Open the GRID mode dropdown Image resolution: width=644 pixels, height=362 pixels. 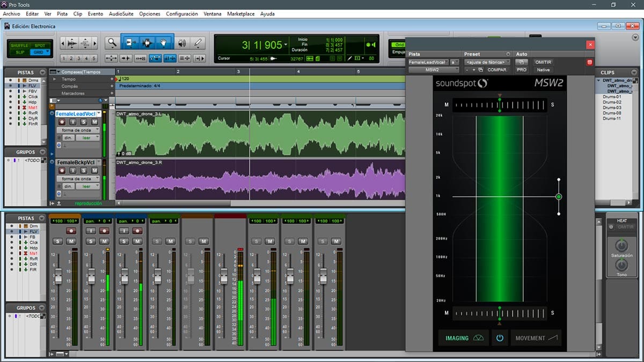[x=40, y=52]
